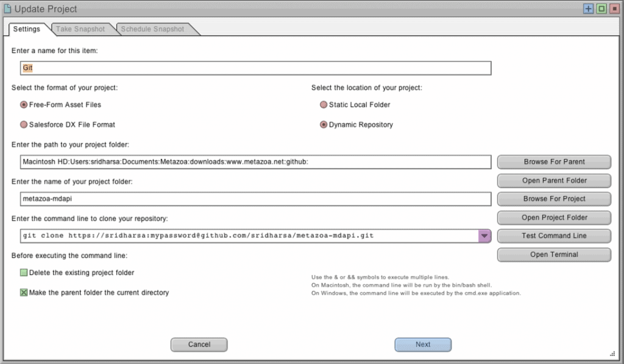
Task: Open the clone command line dropdown arrow
Action: tap(484, 236)
